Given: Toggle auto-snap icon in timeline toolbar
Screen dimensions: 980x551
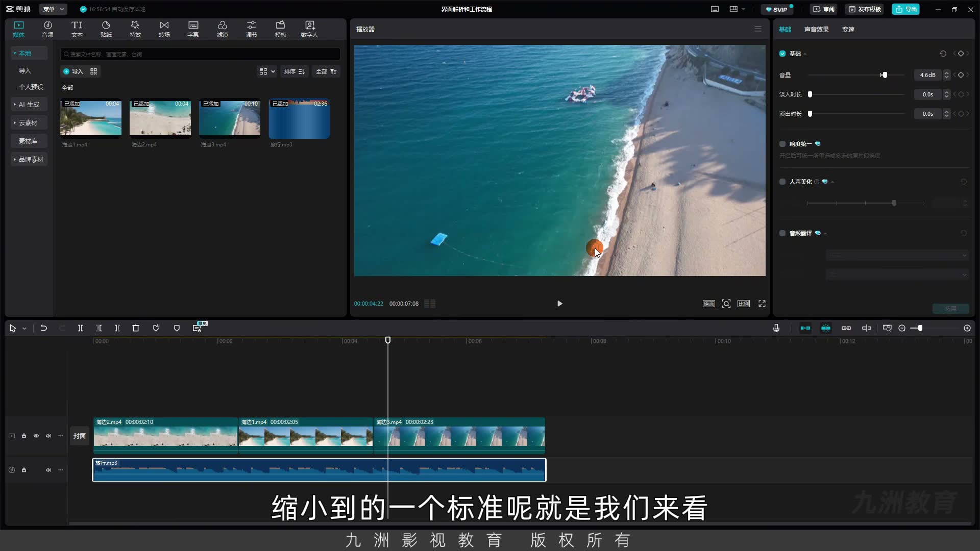Looking at the screenshot, I should click(826, 328).
